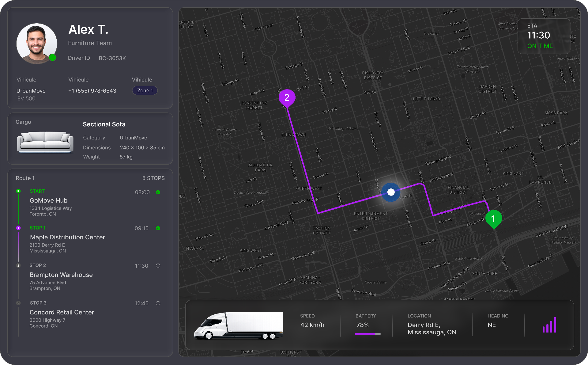Toggle the Concord Retail Center status circle
588x365 pixels.
coord(158,303)
